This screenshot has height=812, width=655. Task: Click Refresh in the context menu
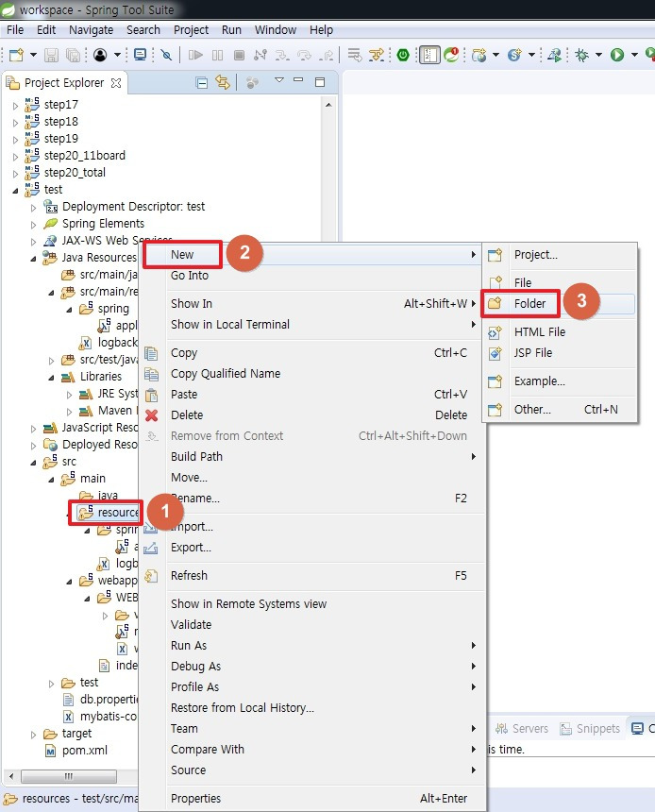tap(311, 575)
